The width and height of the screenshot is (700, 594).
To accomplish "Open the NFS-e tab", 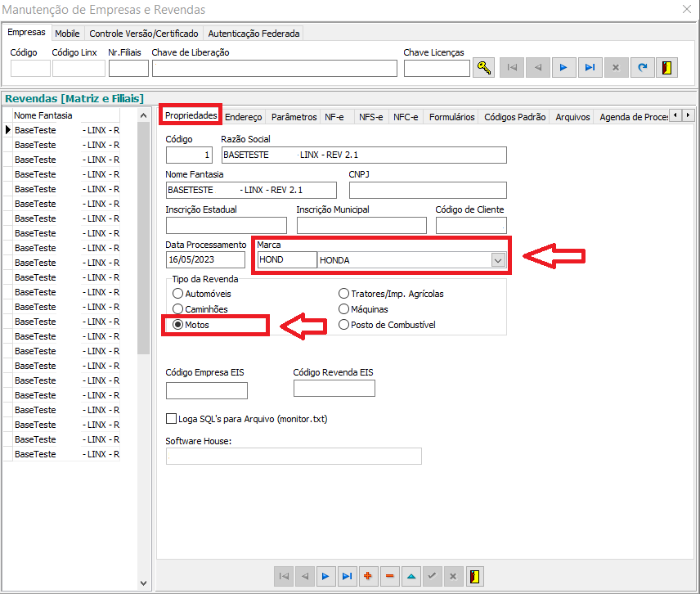I will [371, 117].
